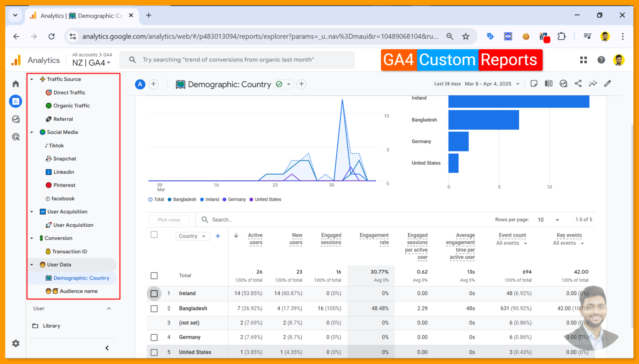Open the Audience name report
Screen dimensions: 639x364
tap(79, 291)
